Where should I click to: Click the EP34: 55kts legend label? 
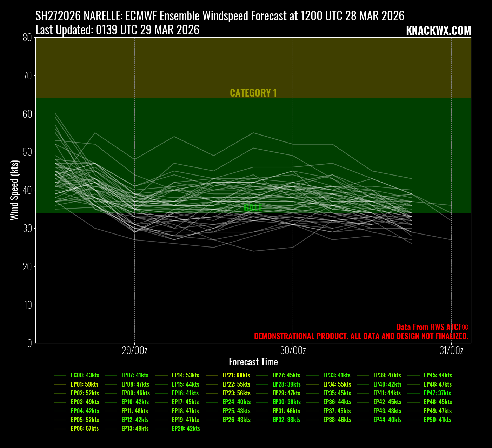[x=337, y=384]
